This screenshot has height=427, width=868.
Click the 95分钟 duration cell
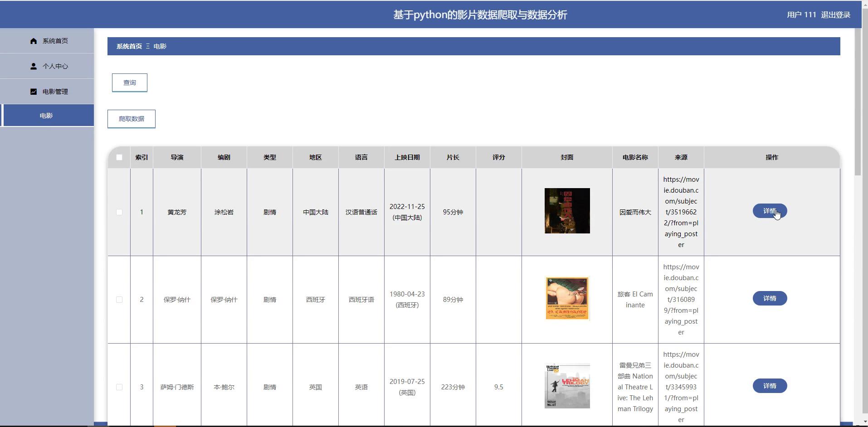click(x=453, y=212)
